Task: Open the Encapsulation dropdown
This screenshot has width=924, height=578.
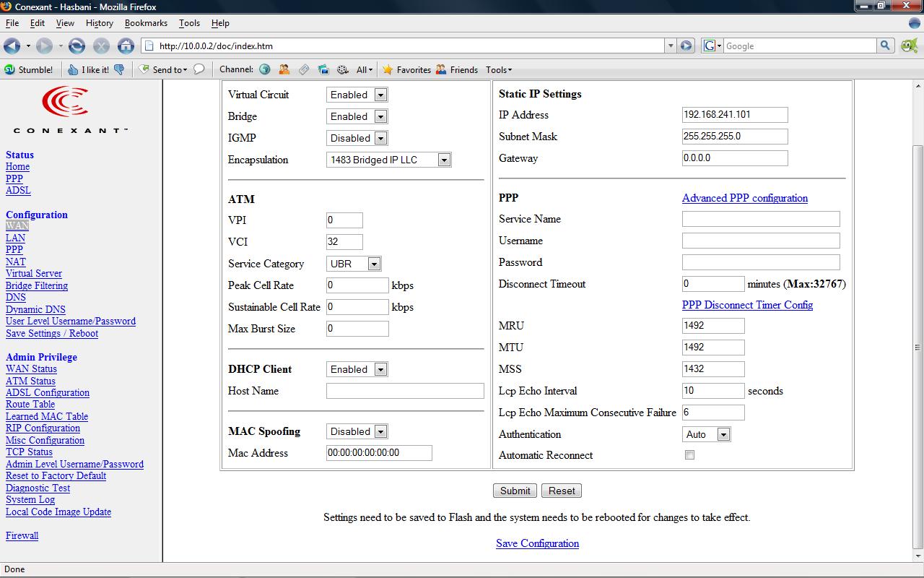Action: click(x=389, y=160)
